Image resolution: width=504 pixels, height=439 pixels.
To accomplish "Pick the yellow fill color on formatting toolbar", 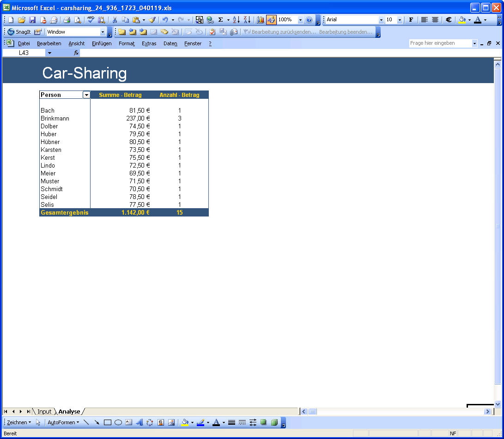I will [462, 20].
